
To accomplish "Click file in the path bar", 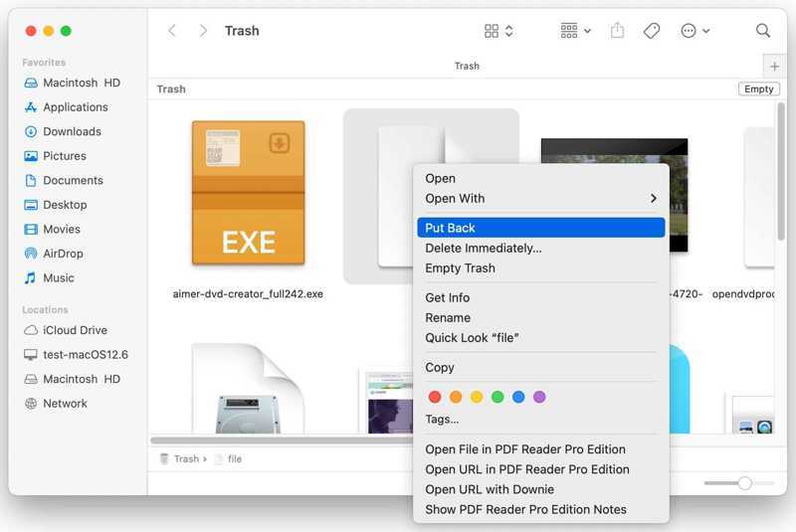I will point(229,459).
